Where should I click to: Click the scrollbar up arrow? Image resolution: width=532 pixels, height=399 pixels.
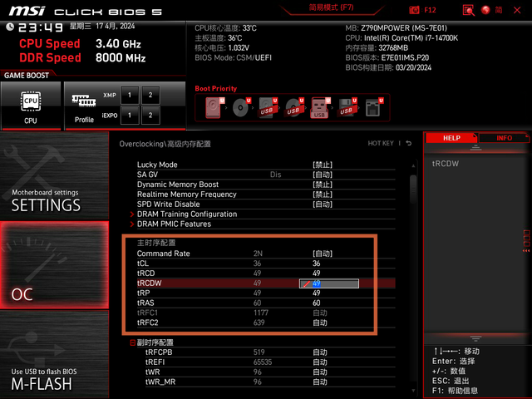pyautogui.click(x=413, y=166)
